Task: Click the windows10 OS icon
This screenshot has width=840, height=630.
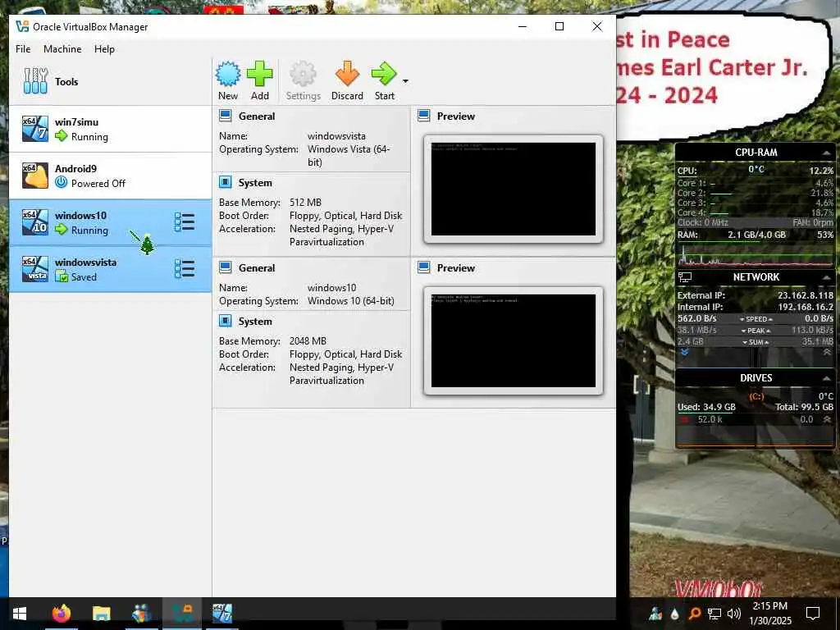Action: (34, 222)
